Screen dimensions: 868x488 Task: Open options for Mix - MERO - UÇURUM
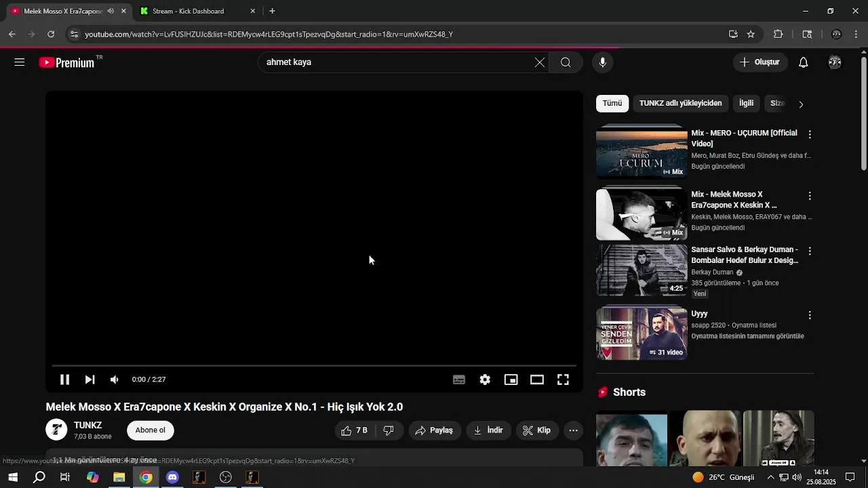(x=809, y=134)
